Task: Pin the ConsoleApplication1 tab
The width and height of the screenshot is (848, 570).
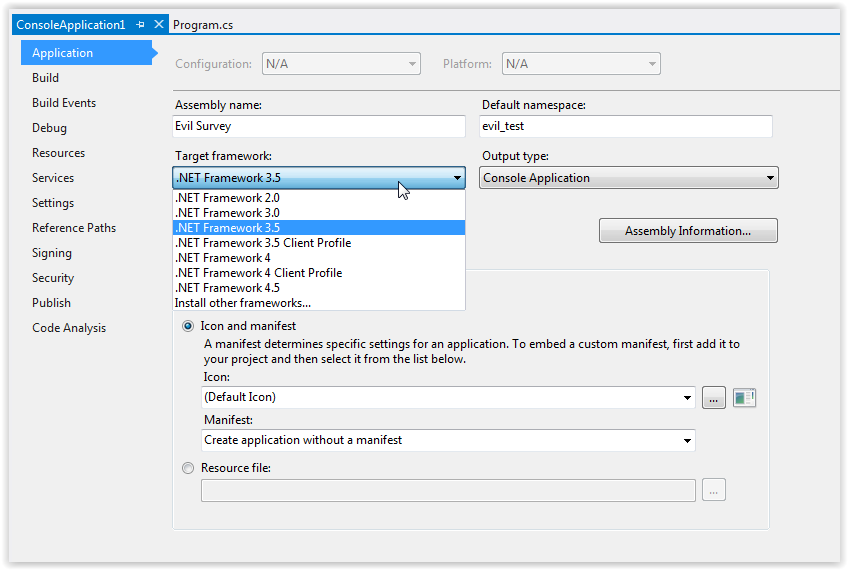Action: [x=141, y=25]
